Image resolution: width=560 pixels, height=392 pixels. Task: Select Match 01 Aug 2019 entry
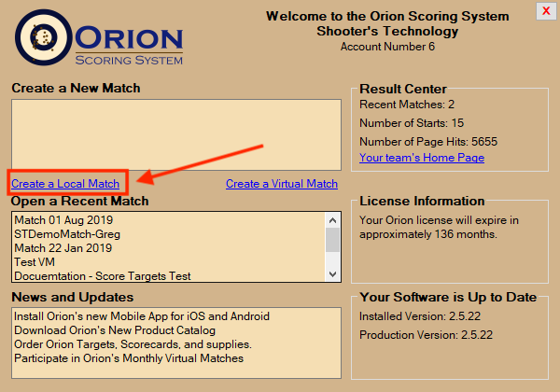point(62,220)
